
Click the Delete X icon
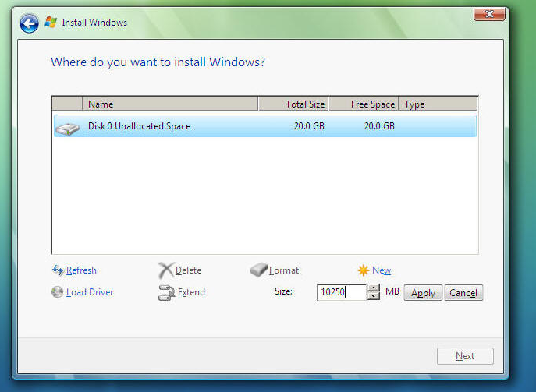pyautogui.click(x=165, y=270)
